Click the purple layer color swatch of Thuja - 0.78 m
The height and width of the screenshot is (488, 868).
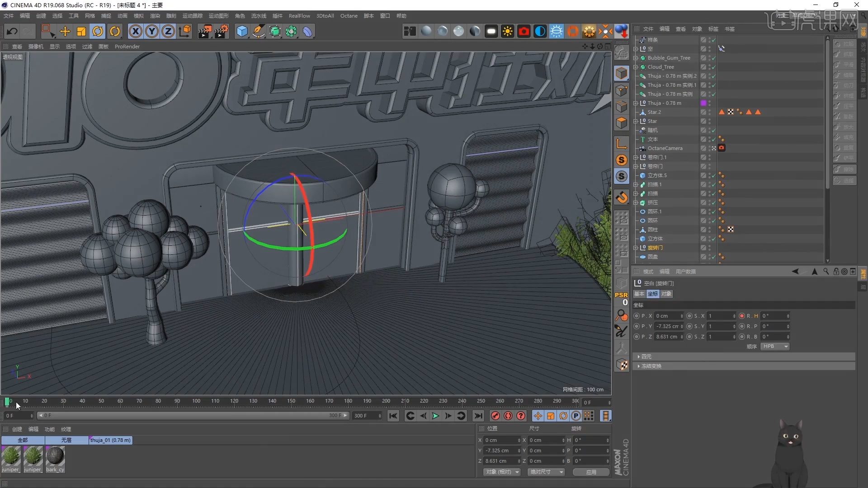704,103
